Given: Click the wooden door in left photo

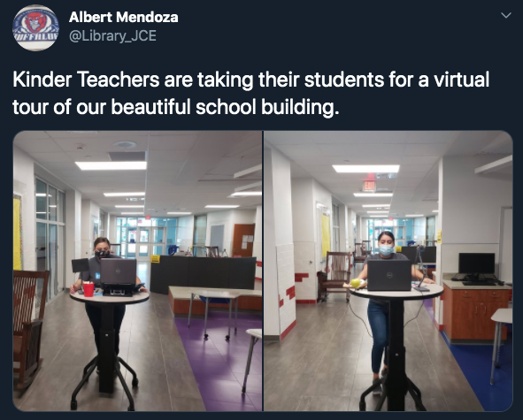Looking at the screenshot, I should 243,240.
